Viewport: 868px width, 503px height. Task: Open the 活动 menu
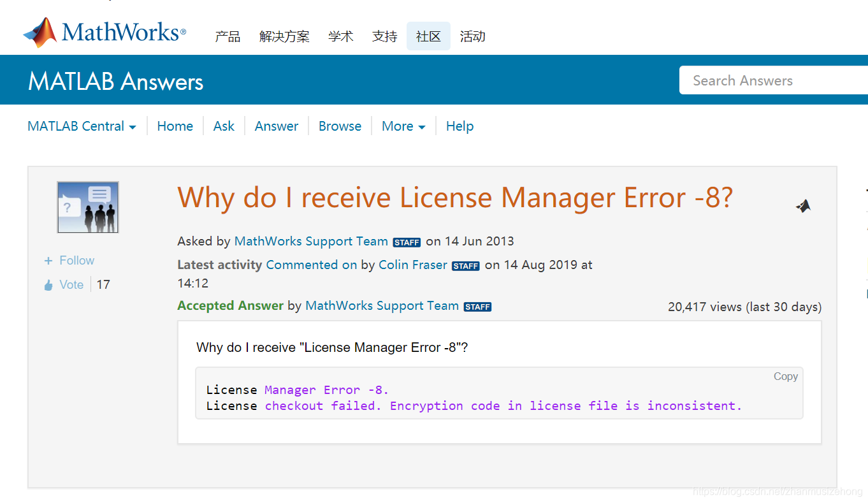[472, 36]
